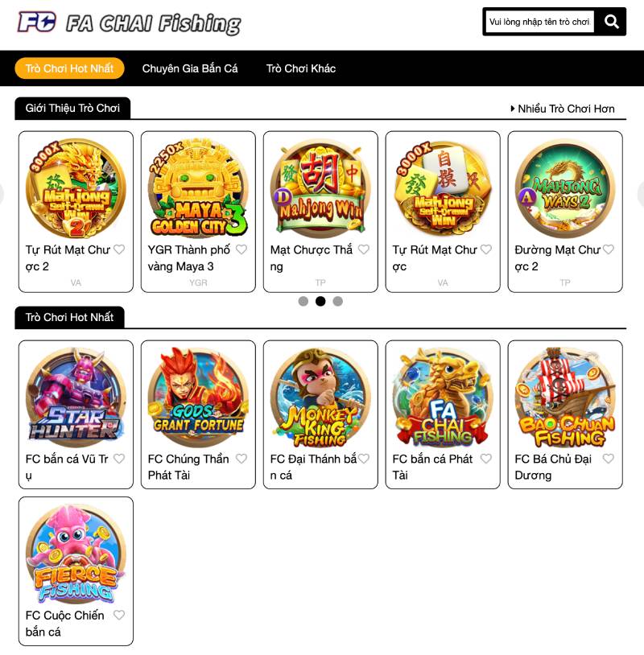Go to the third carousel page dot
This screenshot has height=655, width=644.
337,301
